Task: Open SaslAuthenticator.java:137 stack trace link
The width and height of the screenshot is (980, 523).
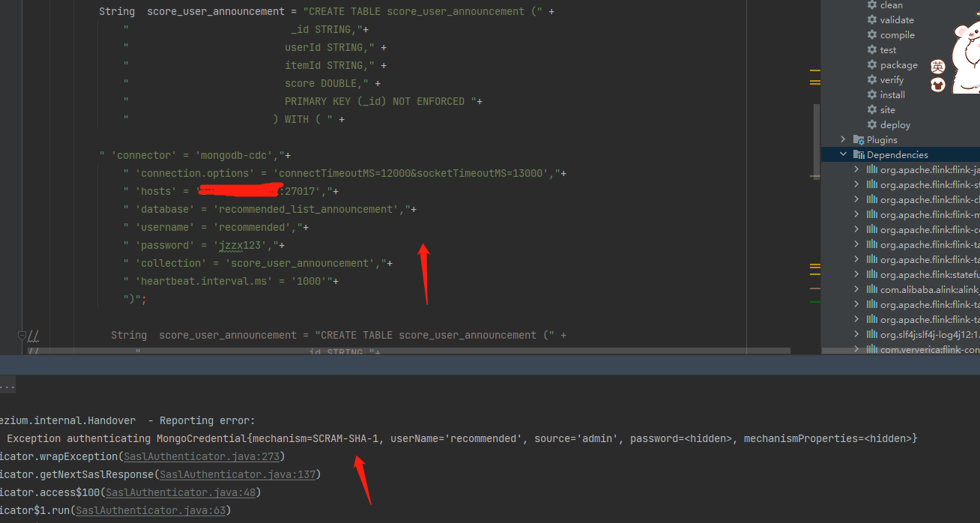Action: [x=238, y=474]
